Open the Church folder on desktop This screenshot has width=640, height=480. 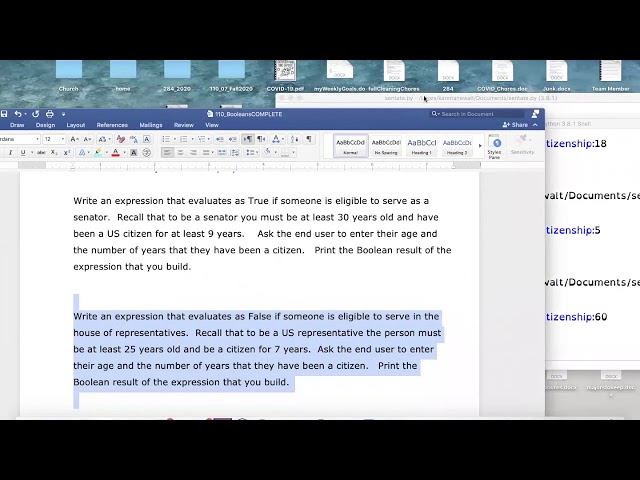coord(69,76)
